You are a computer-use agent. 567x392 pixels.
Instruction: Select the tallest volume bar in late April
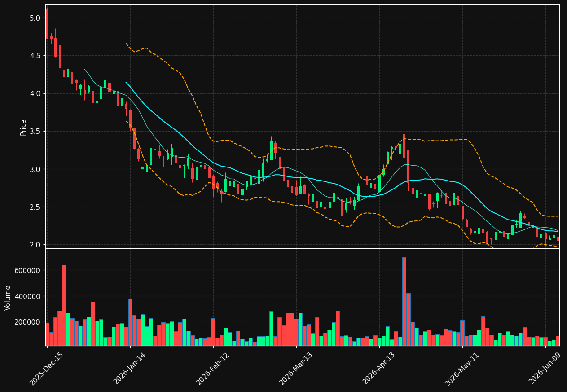click(404, 301)
